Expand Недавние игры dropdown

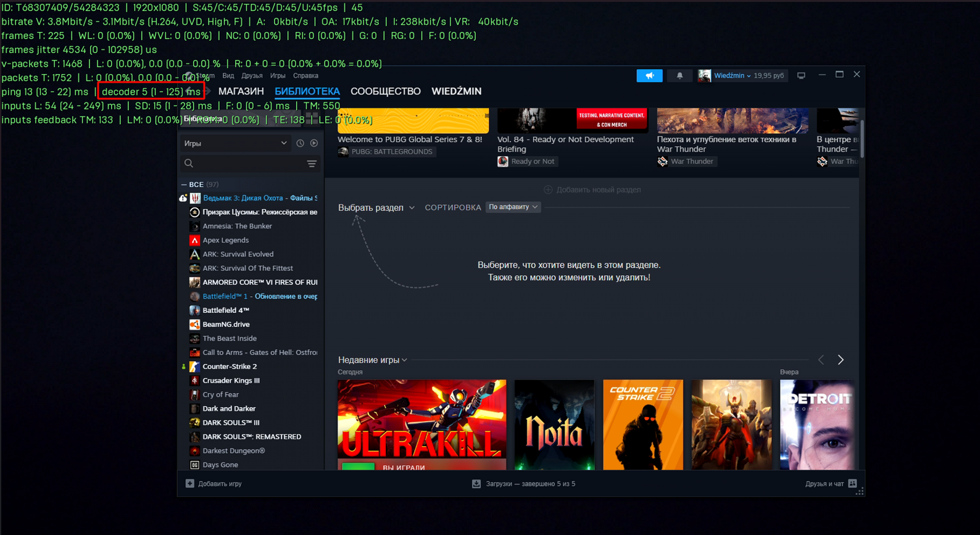pyautogui.click(x=372, y=360)
